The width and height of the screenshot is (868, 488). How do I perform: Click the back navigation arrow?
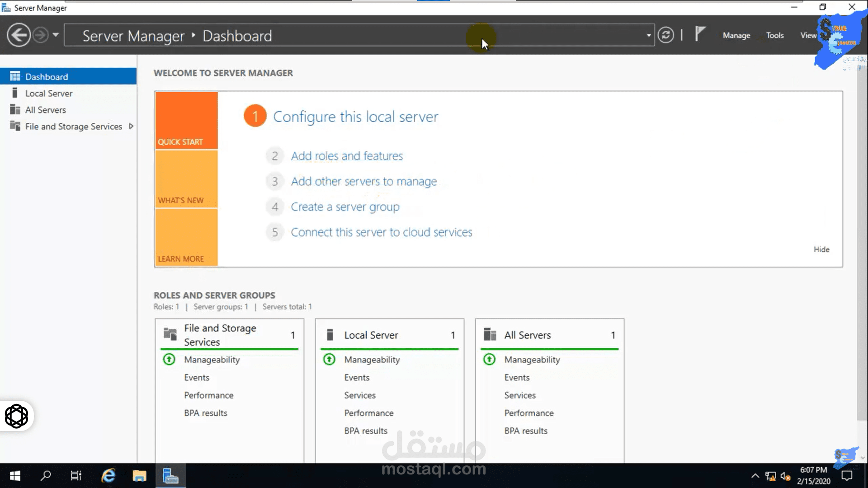(x=19, y=35)
